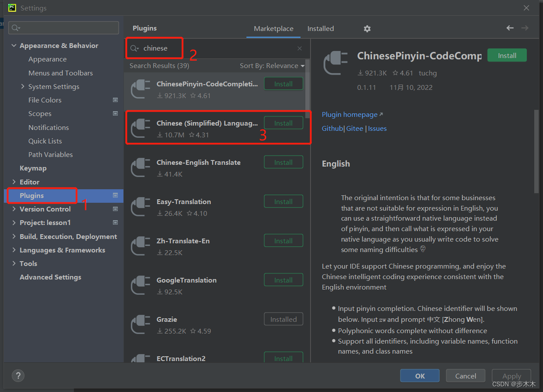Click Chinese-English Translate plugin icon
Viewport: 543px width, 392px height.
coord(141,168)
